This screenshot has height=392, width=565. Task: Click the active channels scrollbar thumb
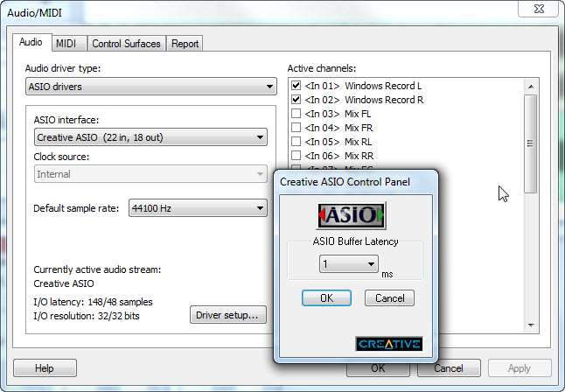click(530, 143)
